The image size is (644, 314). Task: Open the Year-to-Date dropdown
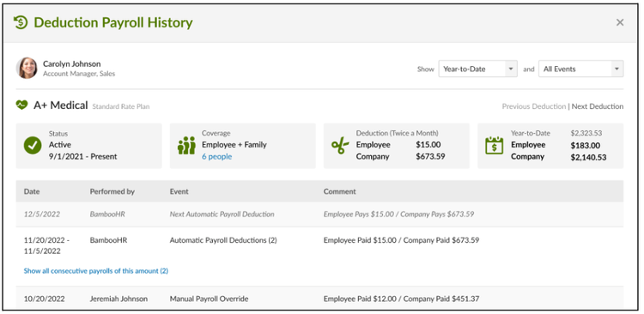click(x=477, y=69)
